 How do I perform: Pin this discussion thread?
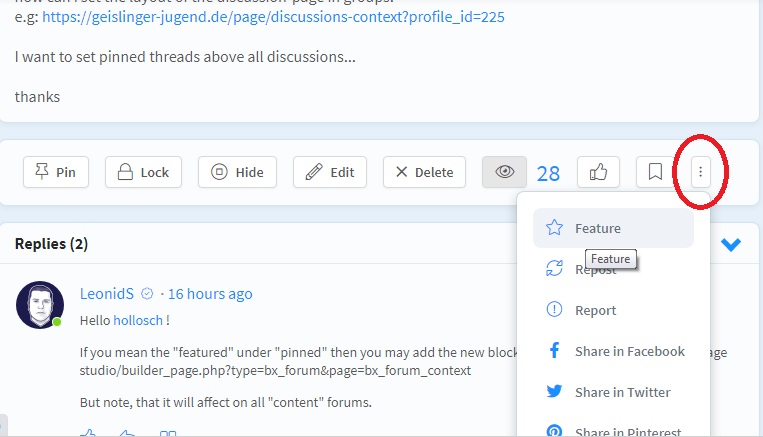click(x=56, y=172)
